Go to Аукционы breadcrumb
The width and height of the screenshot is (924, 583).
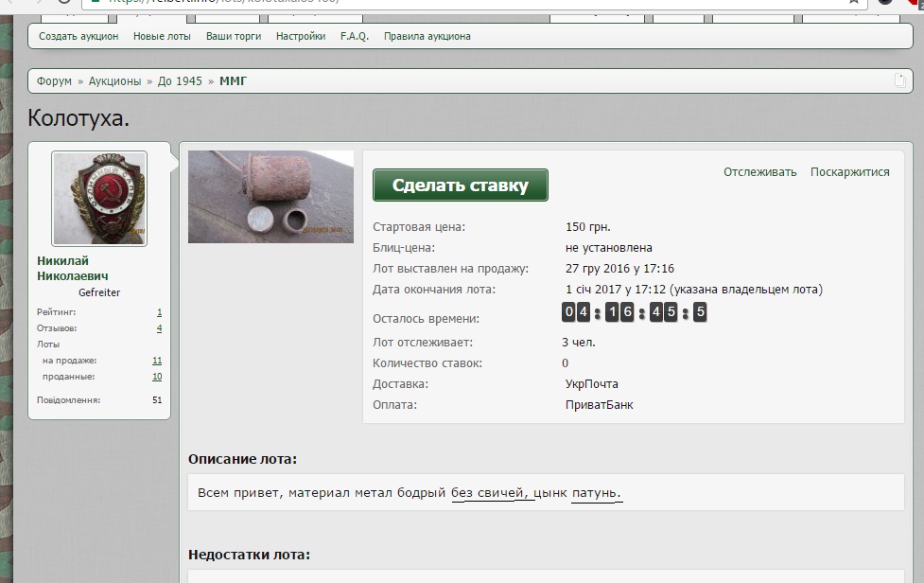[114, 81]
